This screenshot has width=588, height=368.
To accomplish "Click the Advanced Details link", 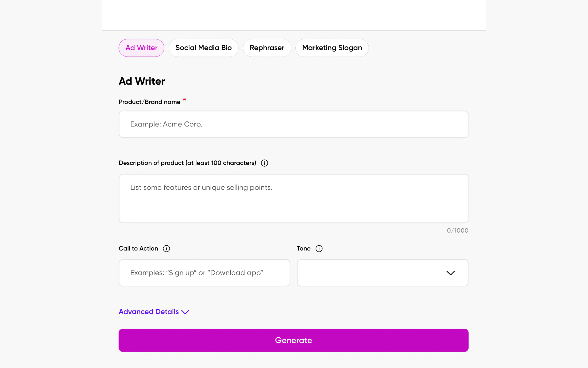I will coord(149,312).
